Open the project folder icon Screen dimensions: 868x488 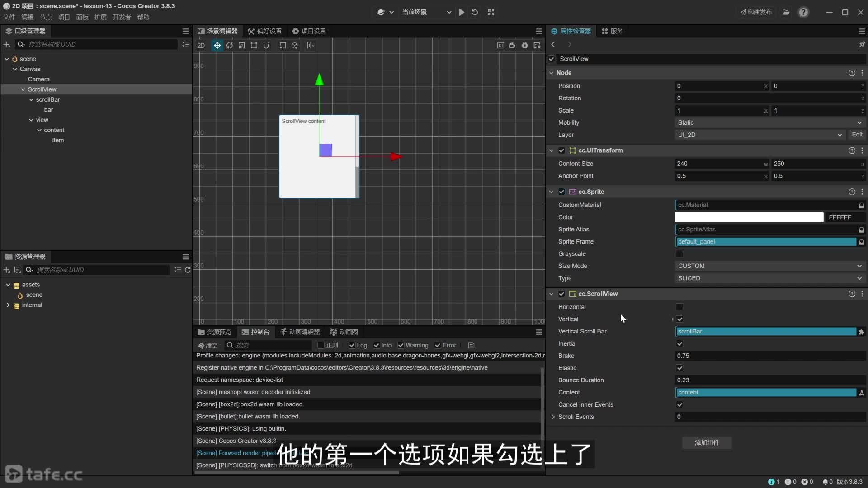[786, 12]
